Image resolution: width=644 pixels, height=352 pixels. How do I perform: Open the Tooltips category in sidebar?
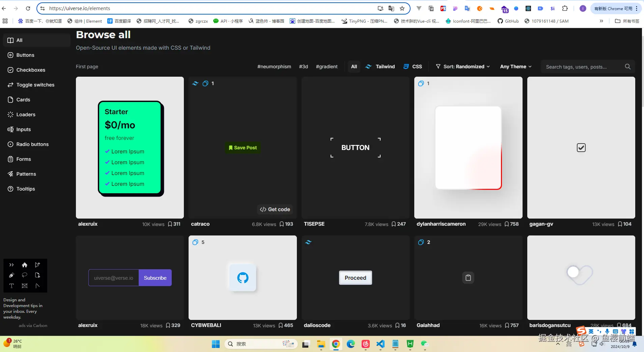[21, 189]
